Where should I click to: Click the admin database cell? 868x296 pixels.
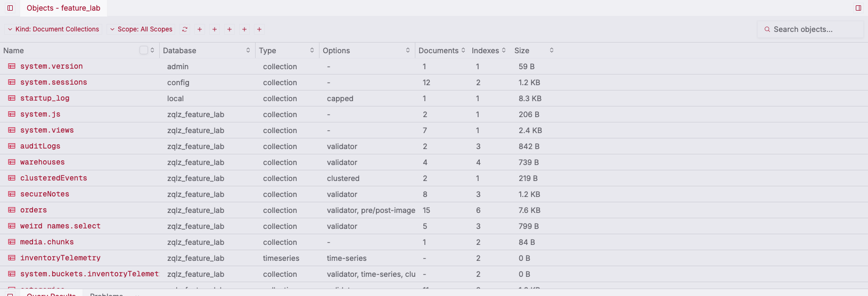click(x=178, y=67)
